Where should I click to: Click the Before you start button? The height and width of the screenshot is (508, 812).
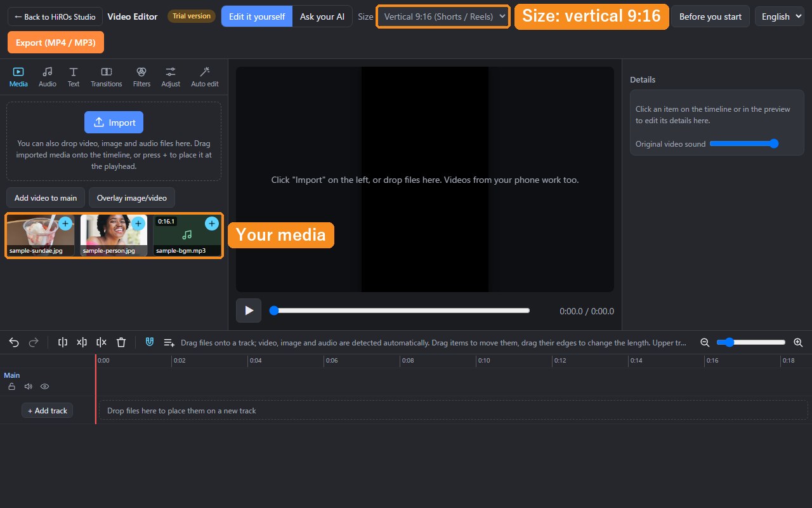point(710,17)
